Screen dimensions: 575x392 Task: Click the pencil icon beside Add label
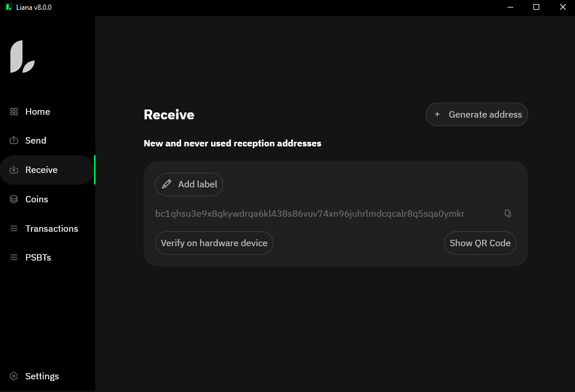(167, 184)
